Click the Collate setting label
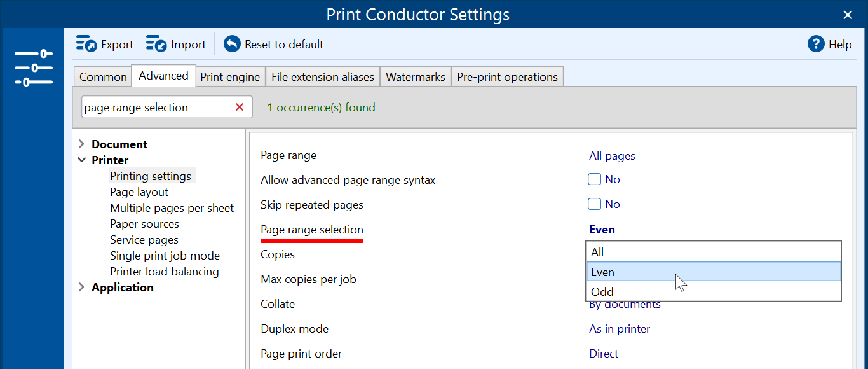This screenshot has width=868, height=369. pos(278,304)
